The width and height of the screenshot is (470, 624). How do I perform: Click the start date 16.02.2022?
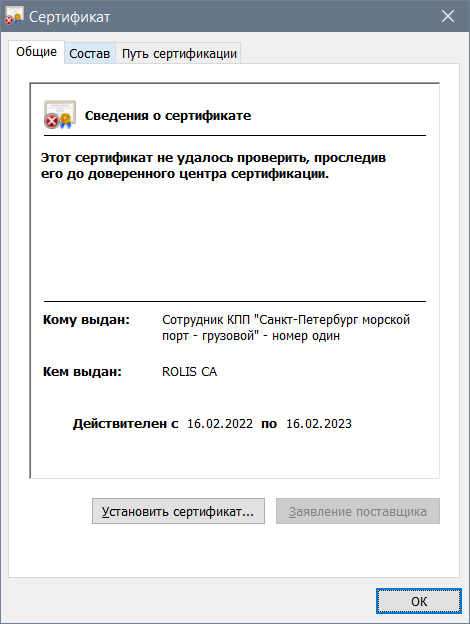tap(220, 423)
